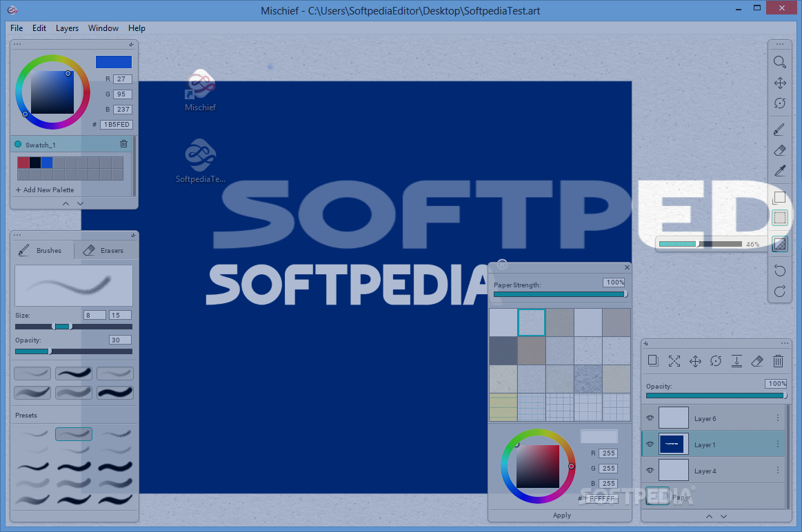Click the hex color field 1B5FED

(x=116, y=124)
